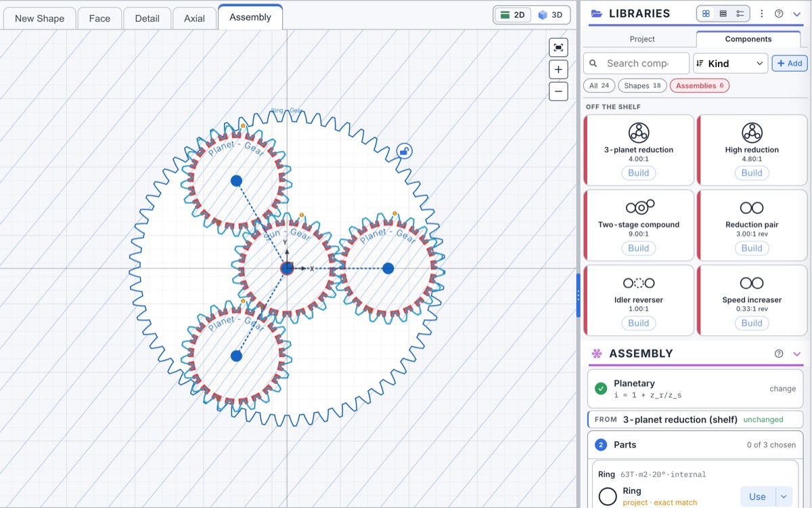Select the Components libraries tab
The width and height of the screenshot is (812, 508).
[748, 39]
